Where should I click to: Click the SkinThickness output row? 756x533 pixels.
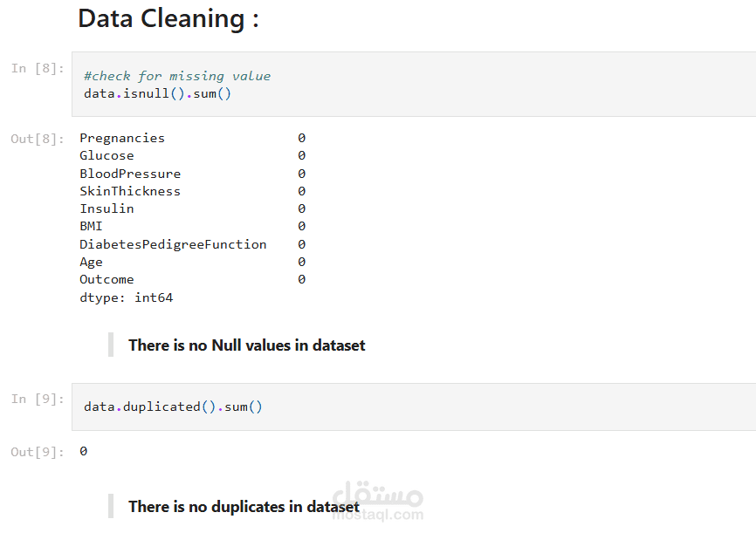coord(130,191)
